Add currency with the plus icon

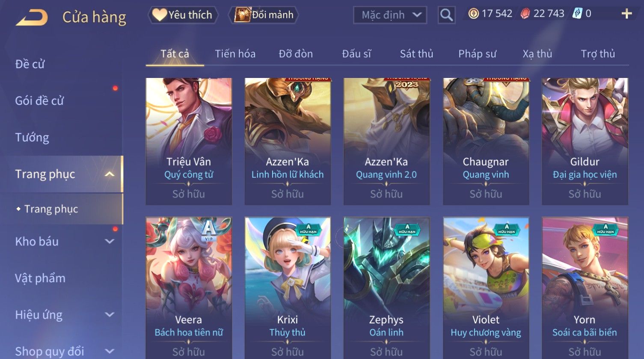coord(626,14)
